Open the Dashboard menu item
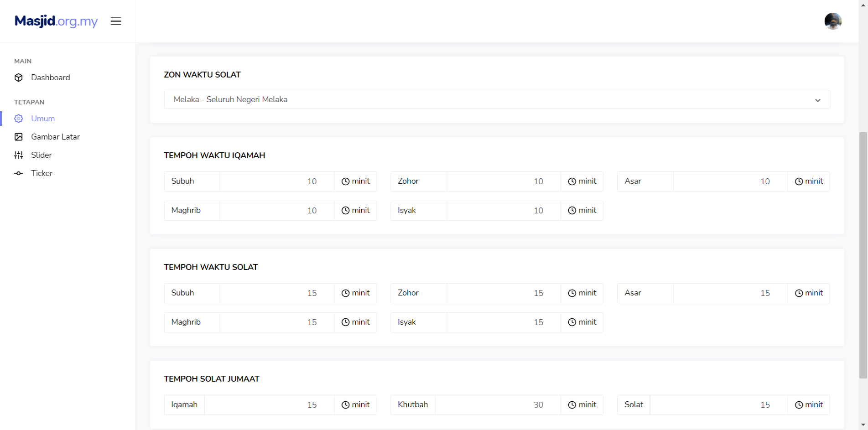 click(50, 78)
